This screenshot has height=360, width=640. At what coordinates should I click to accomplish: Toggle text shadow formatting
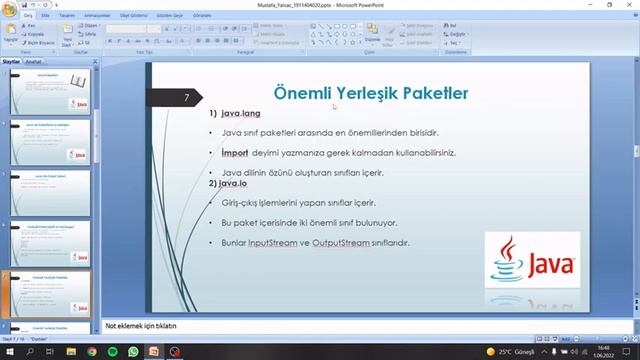pos(147,41)
